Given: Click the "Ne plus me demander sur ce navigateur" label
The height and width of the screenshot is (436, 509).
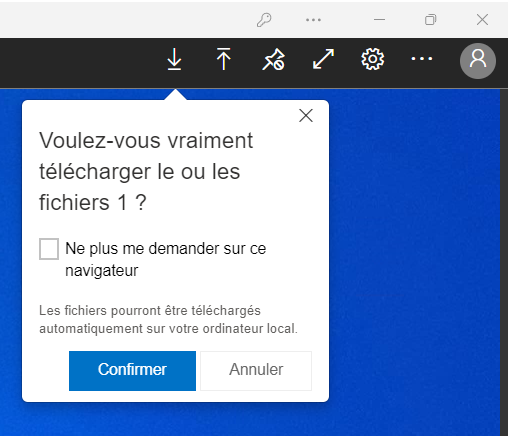Looking at the screenshot, I should pyautogui.click(x=165, y=259).
